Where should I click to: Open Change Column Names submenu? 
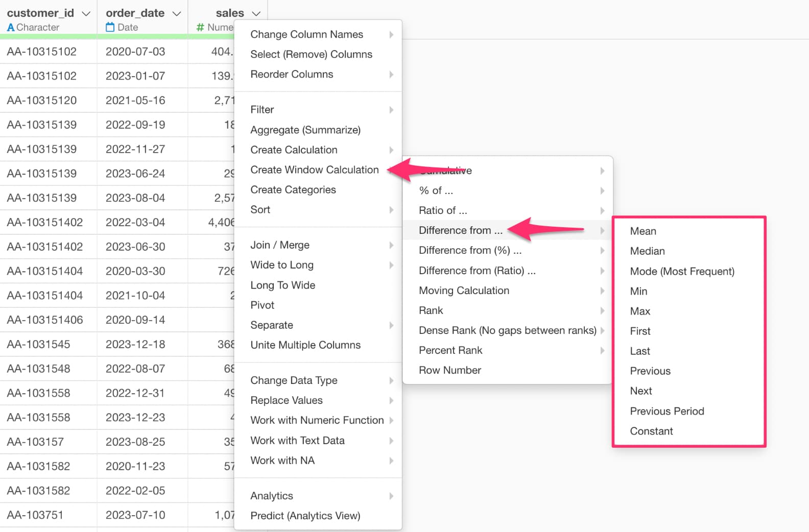[x=318, y=34]
